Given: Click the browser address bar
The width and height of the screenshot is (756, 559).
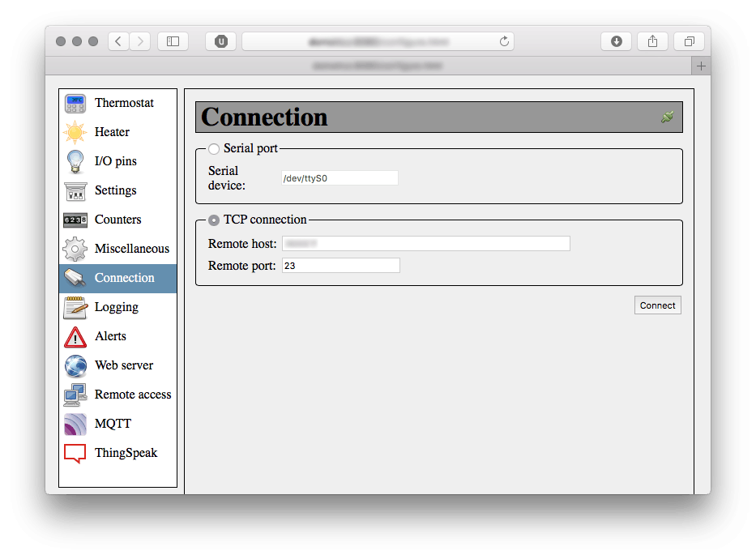Looking at the screenshot, I should 378,41.
